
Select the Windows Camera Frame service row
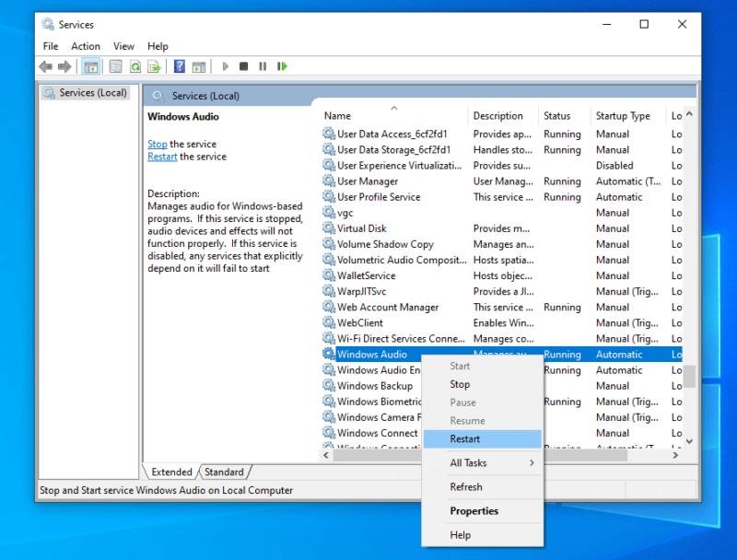click(371, 417)
